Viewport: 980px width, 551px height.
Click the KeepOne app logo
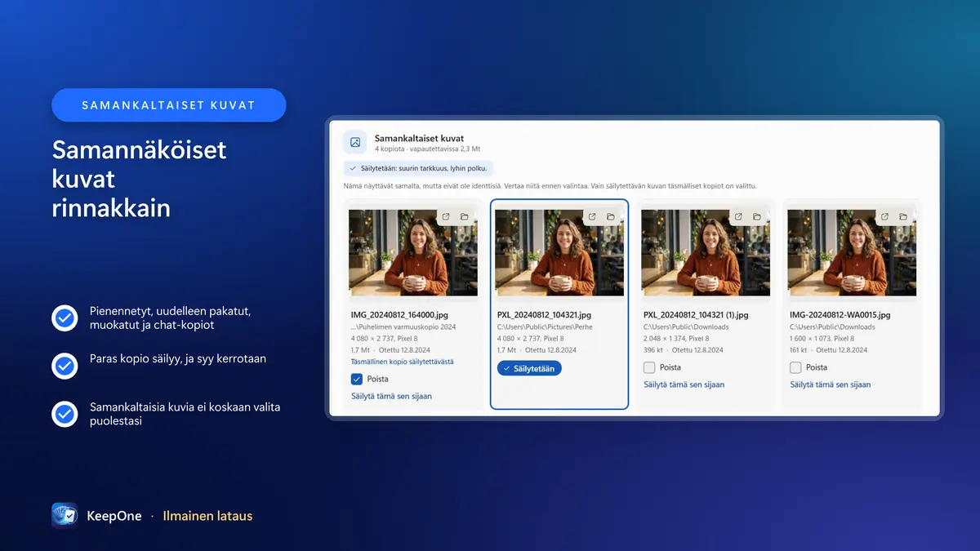[x=65, y=516]
